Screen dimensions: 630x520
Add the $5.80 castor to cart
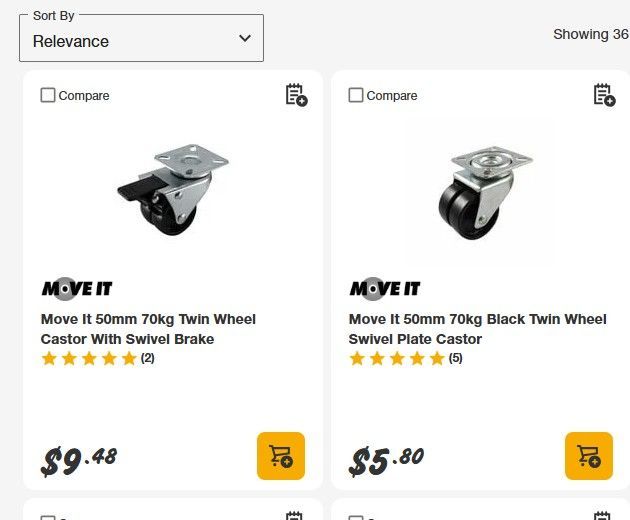pyautogui.click(x=589, y=456)
